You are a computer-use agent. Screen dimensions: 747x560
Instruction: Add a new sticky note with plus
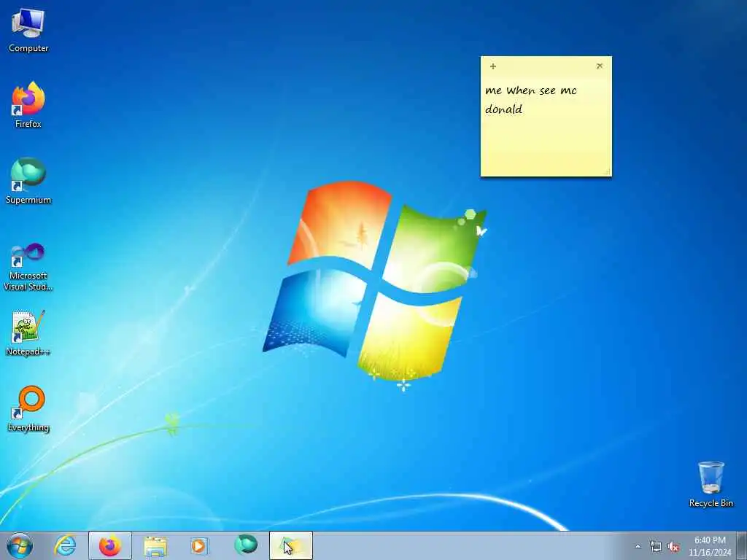(493, 66)
